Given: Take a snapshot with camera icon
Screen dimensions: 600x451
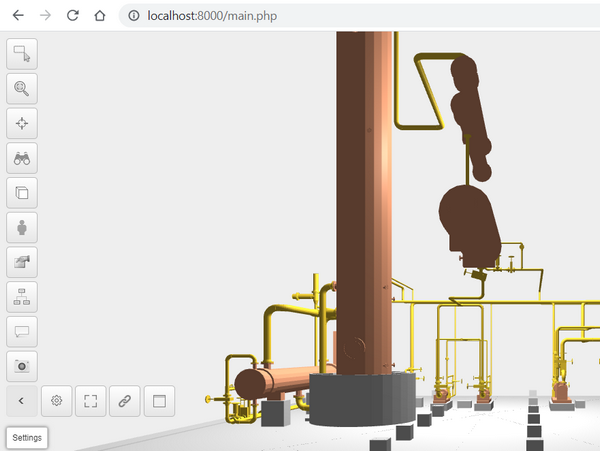Looking at the screenshot, I should tap(21, 366).
